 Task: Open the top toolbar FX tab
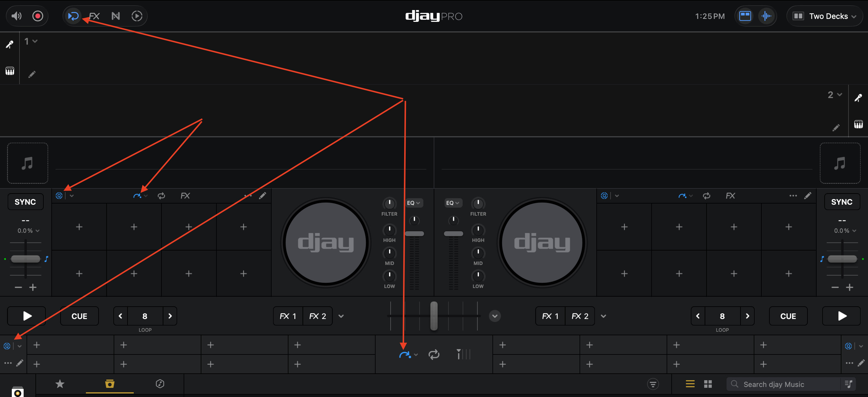coord(94,16)
